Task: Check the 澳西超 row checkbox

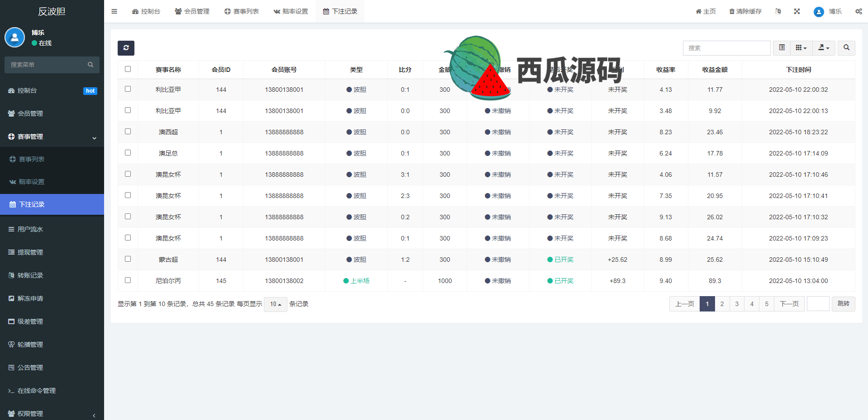Action: [x=128, y=132]
